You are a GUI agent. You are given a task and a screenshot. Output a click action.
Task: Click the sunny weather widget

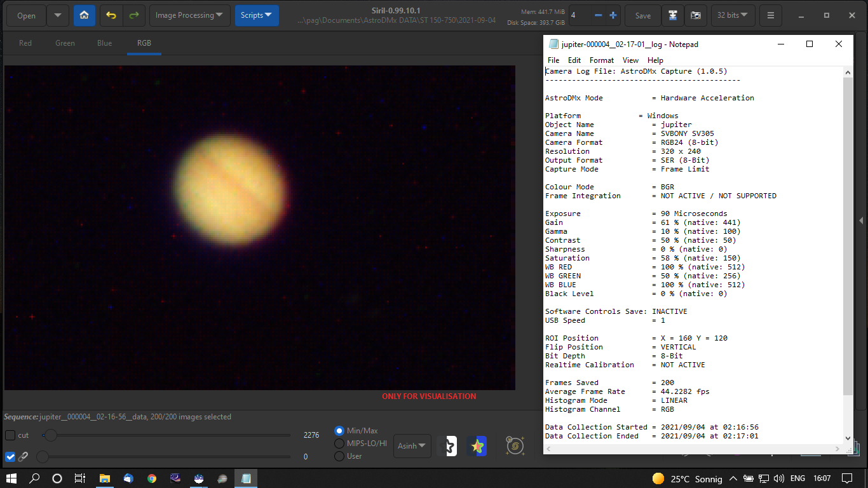pos(687,478)
